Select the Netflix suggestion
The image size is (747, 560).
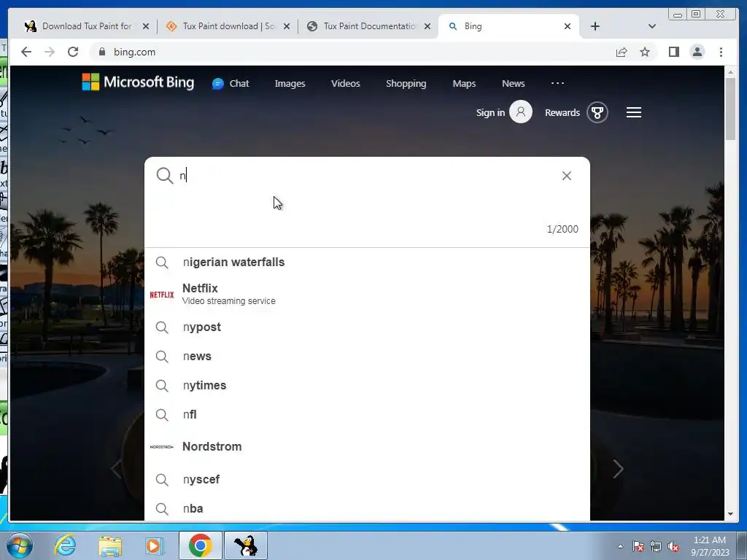(367, 294)
